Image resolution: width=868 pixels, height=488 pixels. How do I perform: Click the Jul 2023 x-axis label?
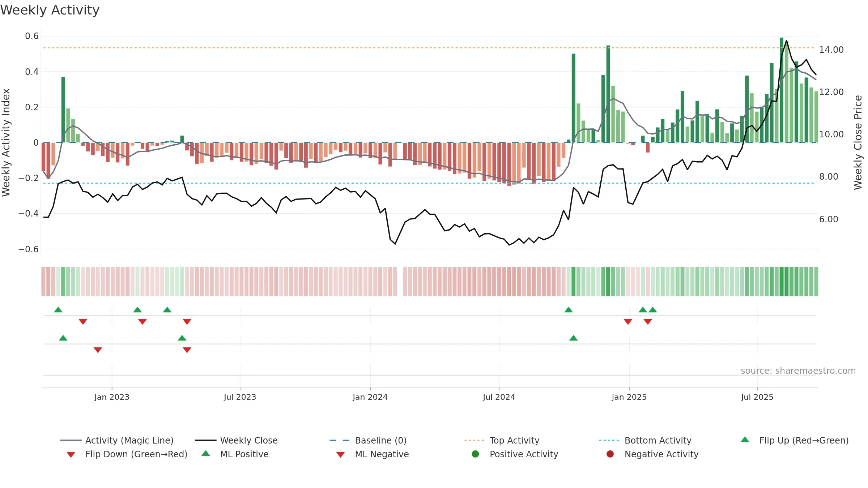(x=240, y=397)
